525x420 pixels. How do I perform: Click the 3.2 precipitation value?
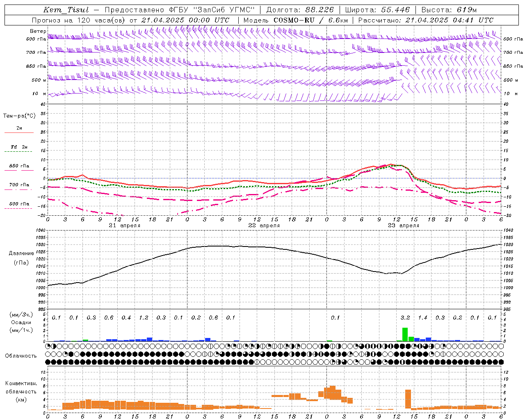405,318
